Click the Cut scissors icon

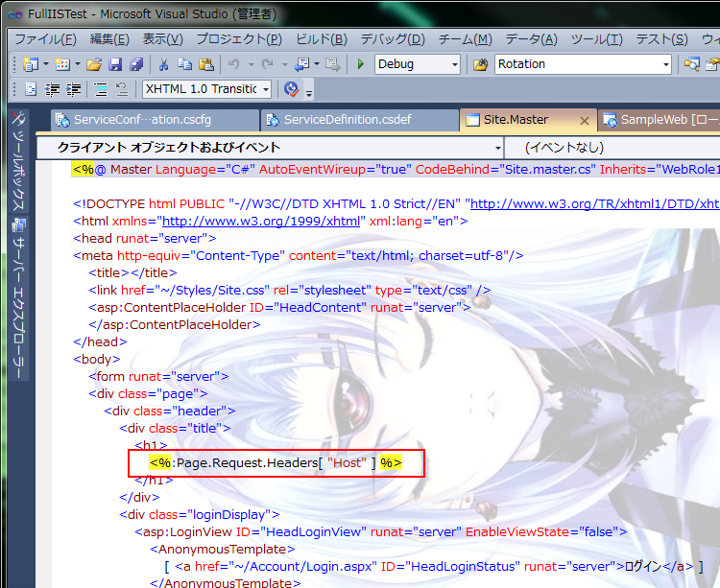point(163,64)
